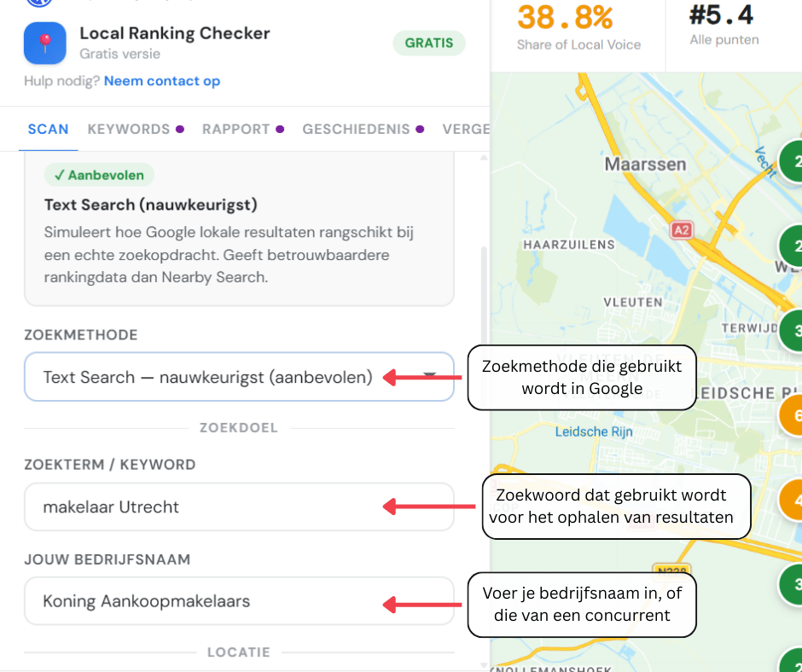802x672 pixels.
Task: Open the KEYWORDS tab
Action: point(129,130)
